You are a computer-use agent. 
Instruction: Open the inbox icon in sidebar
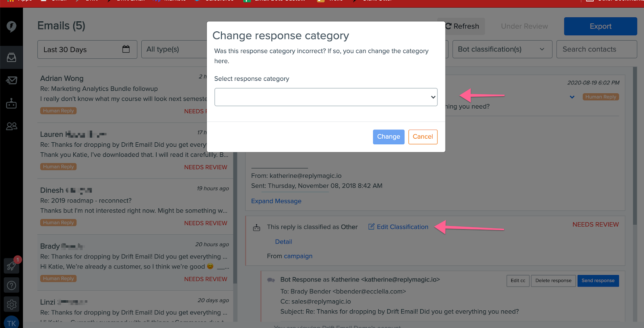(11, 57)
